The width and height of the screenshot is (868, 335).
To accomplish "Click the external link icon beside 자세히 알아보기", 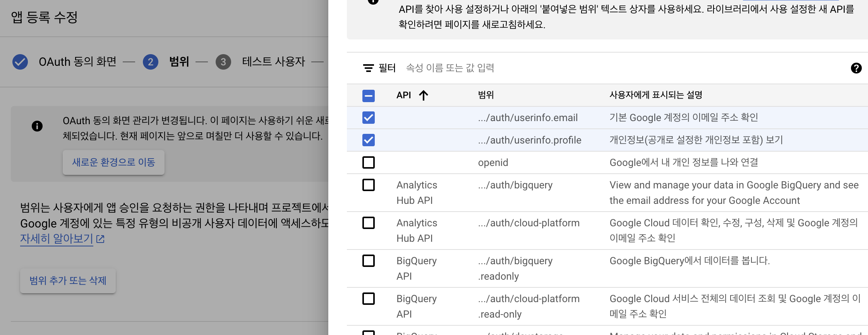I will pos(100,239).
